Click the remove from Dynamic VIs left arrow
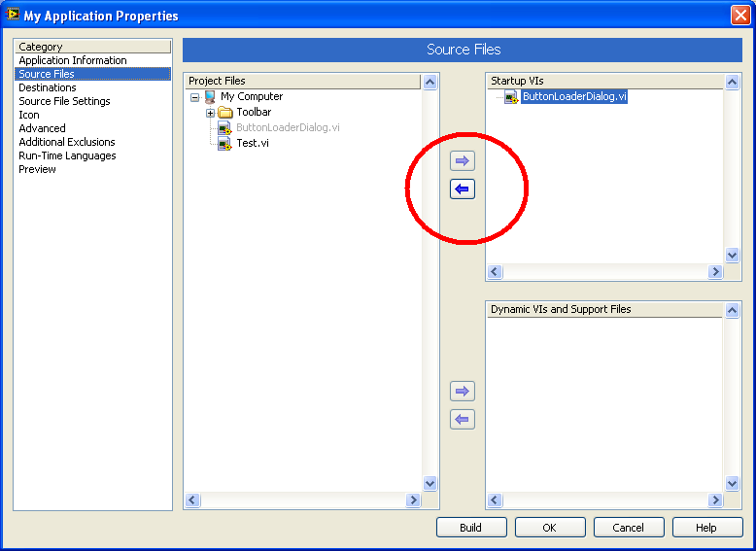 (x=463, y=420)
